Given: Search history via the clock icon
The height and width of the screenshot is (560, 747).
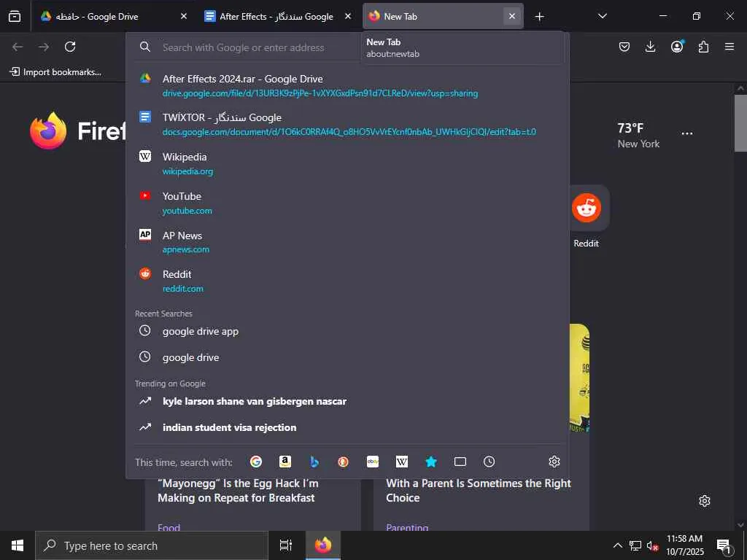Looking at the screenshot, I should (x=489, y=462).
